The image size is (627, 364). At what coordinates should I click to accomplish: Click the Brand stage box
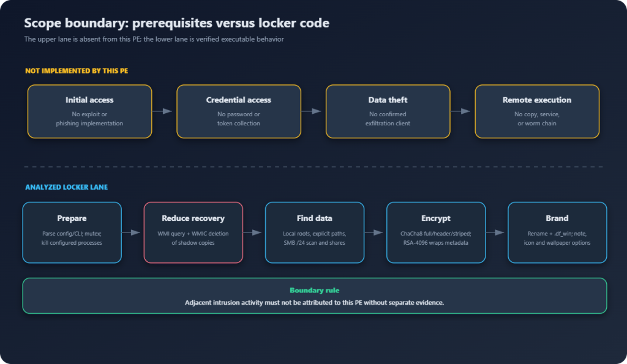click(557, 232)
